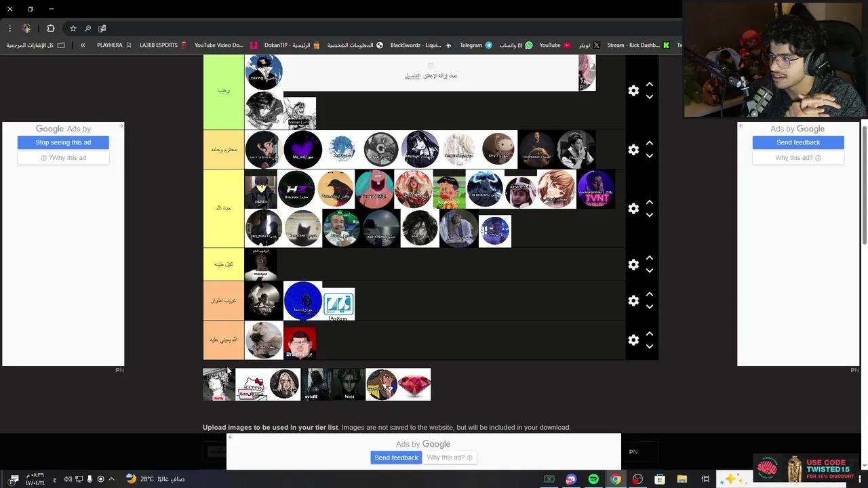Select the pink Patrick Star avatar
The image size is (868, 488).
click(374, 189)
